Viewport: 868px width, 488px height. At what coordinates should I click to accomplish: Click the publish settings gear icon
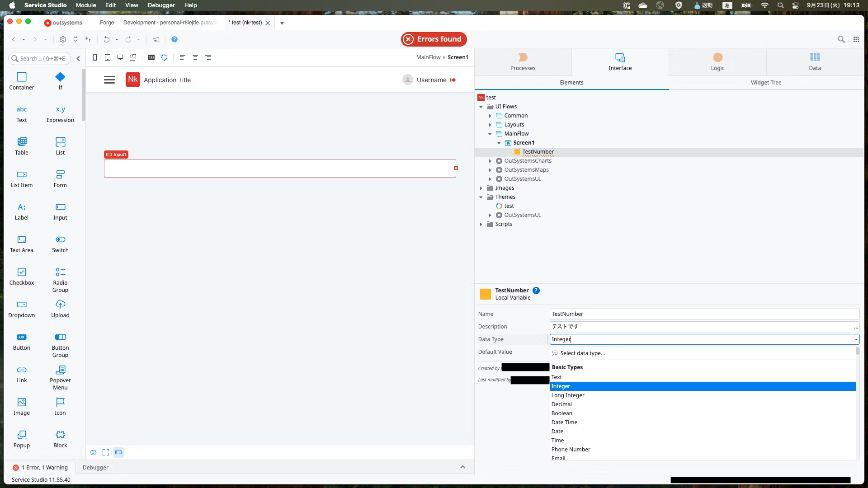click(63, 39)
